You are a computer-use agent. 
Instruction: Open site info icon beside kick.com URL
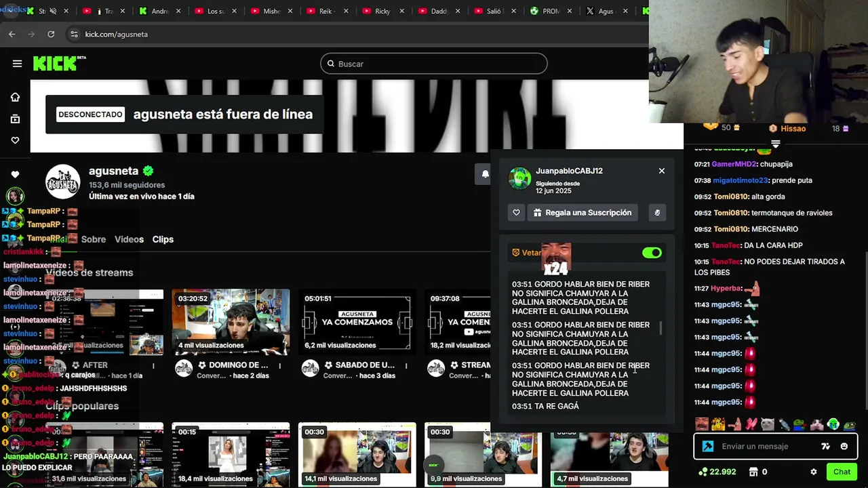[x=74, y=34]
